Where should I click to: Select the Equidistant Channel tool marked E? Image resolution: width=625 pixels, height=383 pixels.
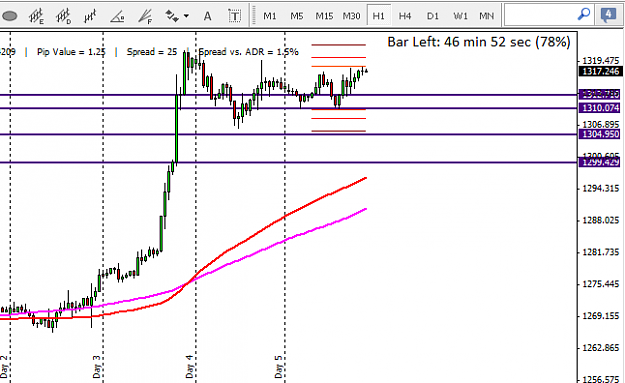(36, 16)
